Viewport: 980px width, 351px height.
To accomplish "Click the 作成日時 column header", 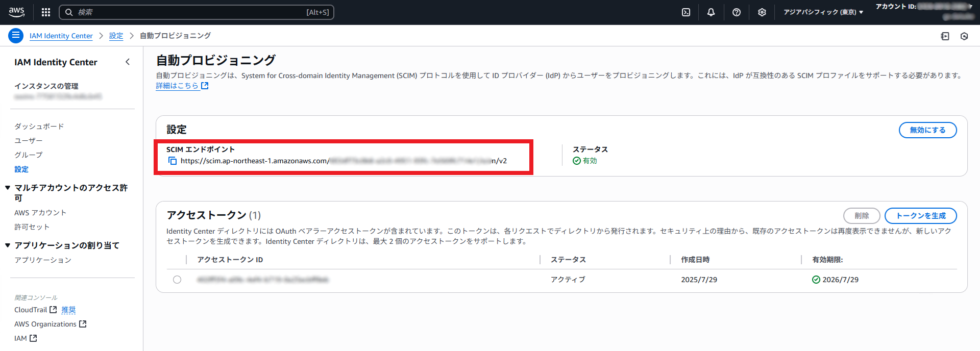I will pos(695,260).
